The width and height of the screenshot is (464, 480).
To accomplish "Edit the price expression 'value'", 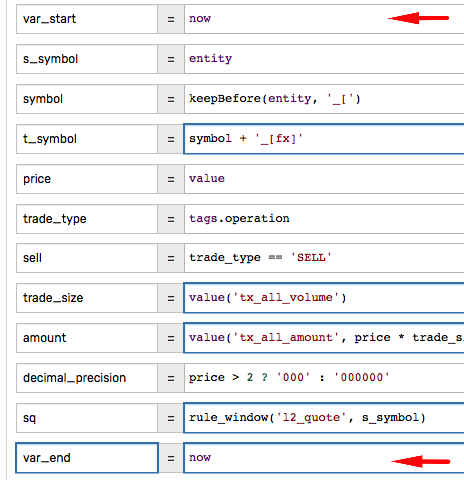I will 324,179.
